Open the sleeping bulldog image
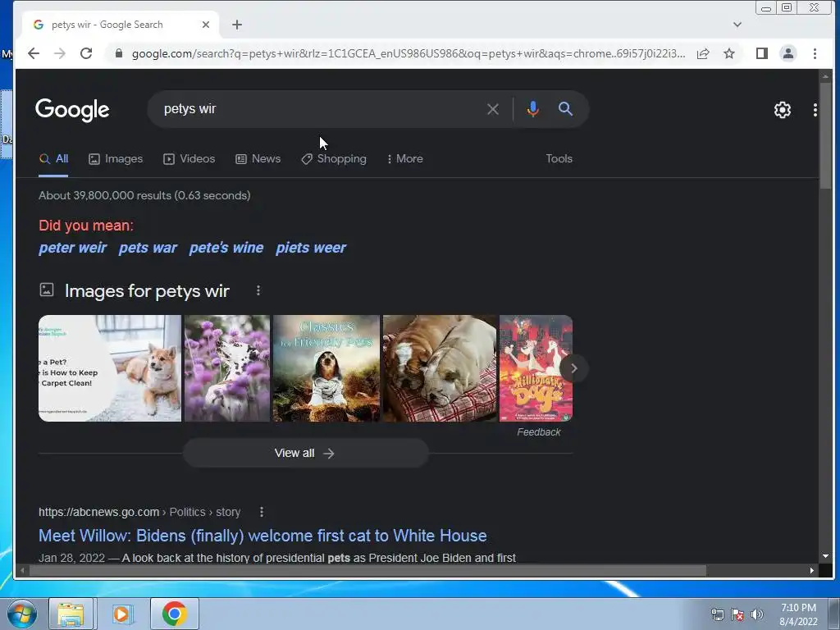840x630 pixels. [x=440, y=368]
